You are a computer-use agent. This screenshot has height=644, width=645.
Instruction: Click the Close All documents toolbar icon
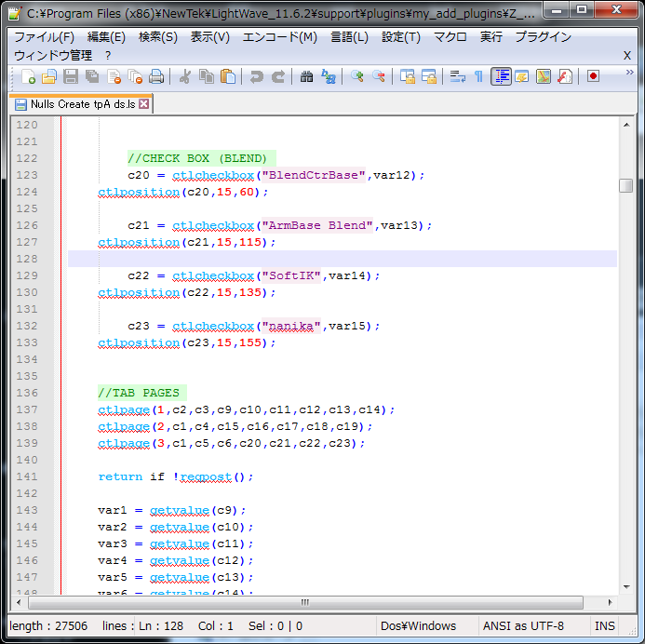[135, 76]
